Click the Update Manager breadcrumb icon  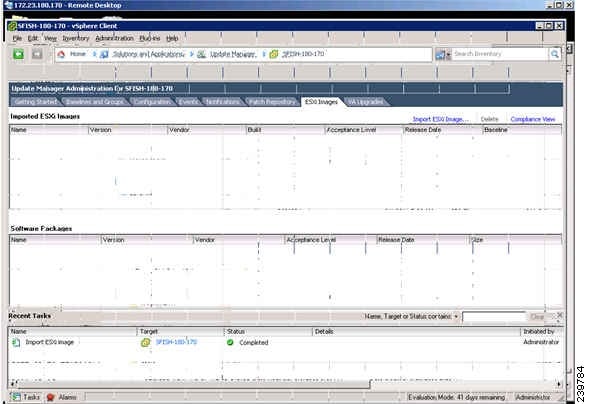point(202,54)
